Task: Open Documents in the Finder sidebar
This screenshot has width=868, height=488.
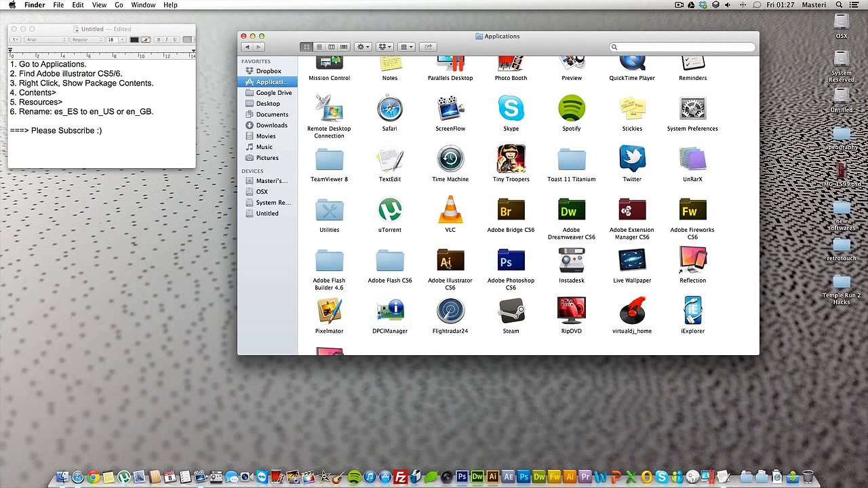Action: pos(272,115)
